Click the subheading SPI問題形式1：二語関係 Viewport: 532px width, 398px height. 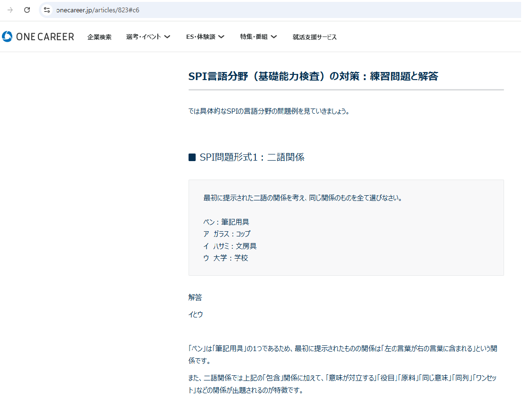pos(252,157)
